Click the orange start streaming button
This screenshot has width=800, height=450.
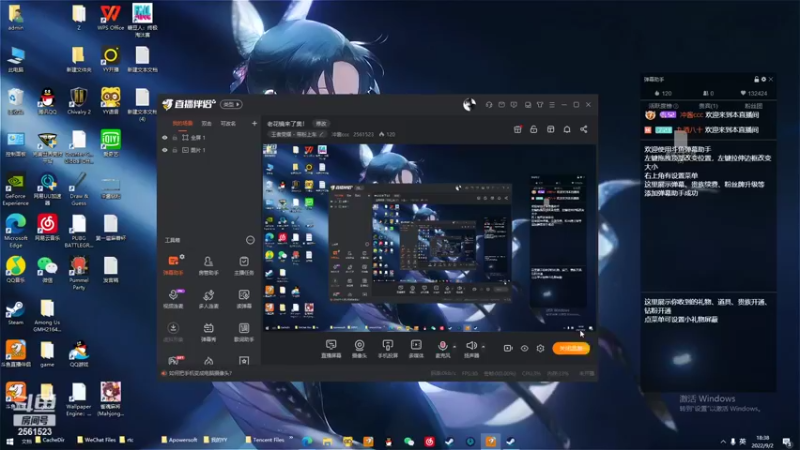(x=571, y=348)
